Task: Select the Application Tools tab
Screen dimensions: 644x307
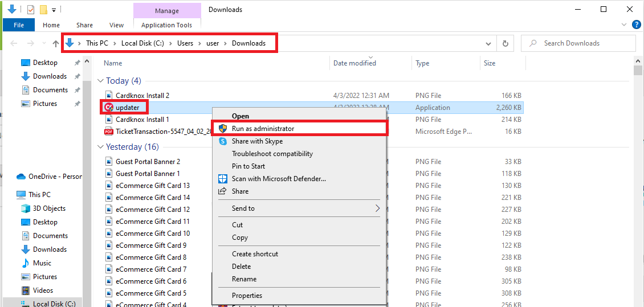Action: tap(167, 25)
